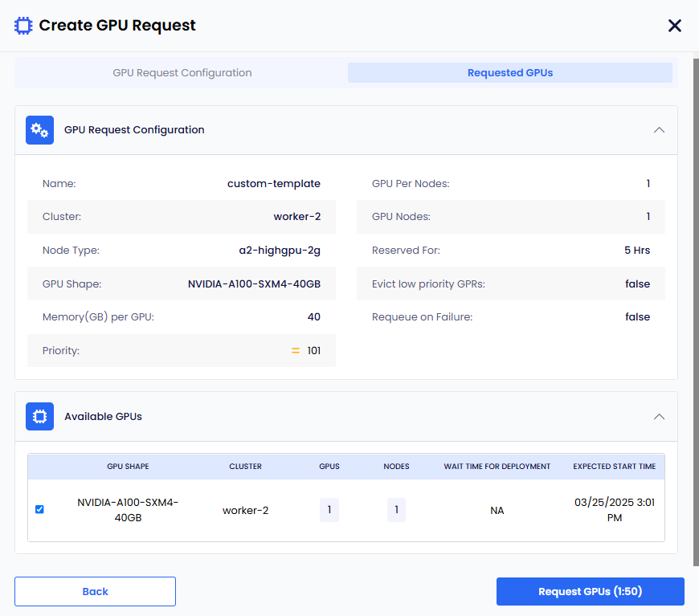The height and width of the screenshot is (616, 699).
Task: Click the worker-2 cell in table
Action: click(x=245, y=510)
